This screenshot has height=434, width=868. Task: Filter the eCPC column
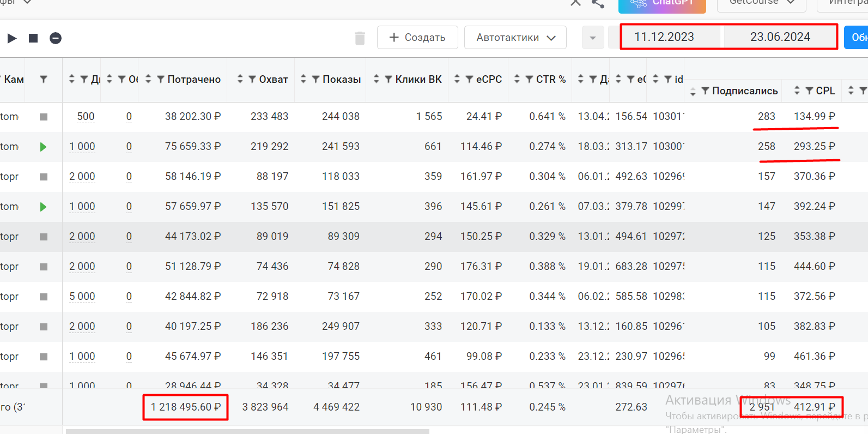click(469, 80)
